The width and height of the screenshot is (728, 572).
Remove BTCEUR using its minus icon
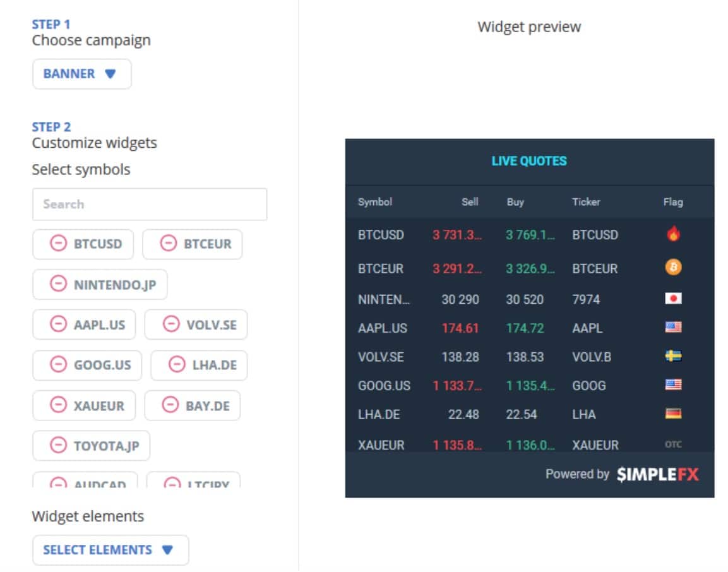coord(169,244)
